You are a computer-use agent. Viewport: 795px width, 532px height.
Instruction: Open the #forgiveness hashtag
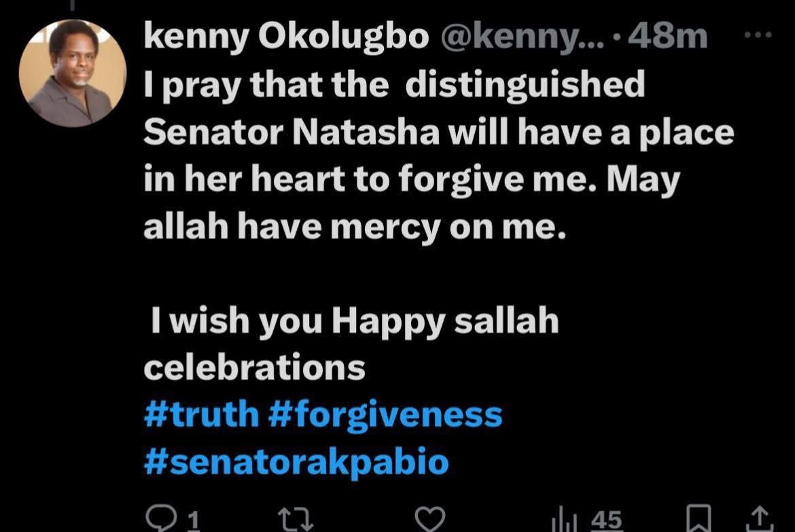tap(385, 415)
